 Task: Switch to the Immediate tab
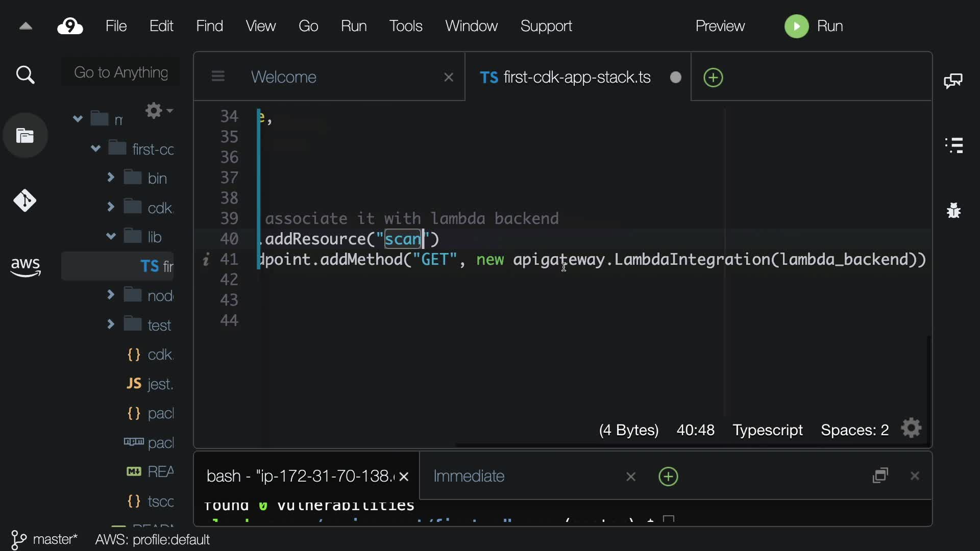click(x=469, y=476)
